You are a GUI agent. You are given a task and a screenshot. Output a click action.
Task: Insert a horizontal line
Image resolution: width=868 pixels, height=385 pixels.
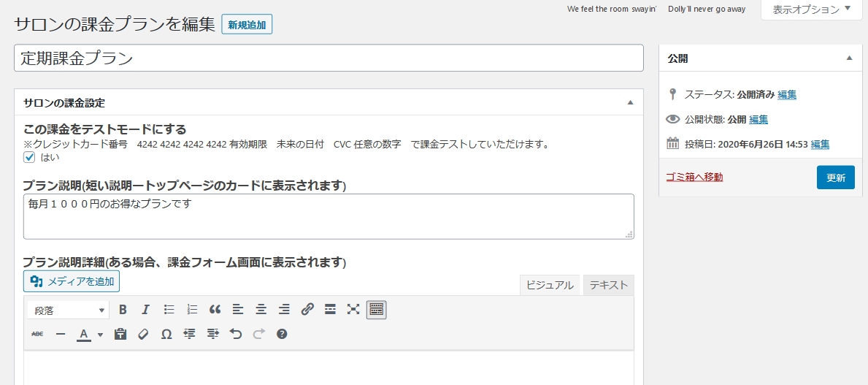tap(61, 334)
